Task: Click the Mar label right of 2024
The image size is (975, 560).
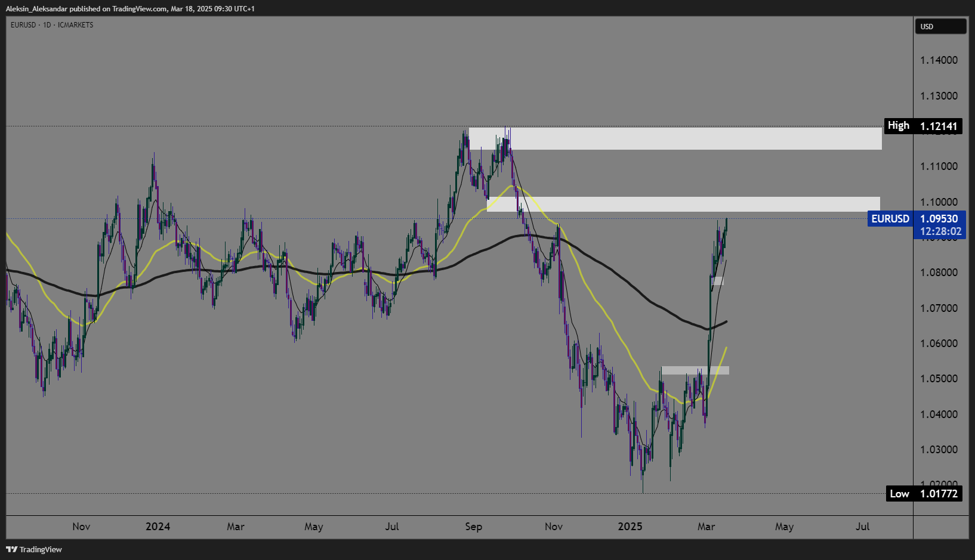Action: 236,527
